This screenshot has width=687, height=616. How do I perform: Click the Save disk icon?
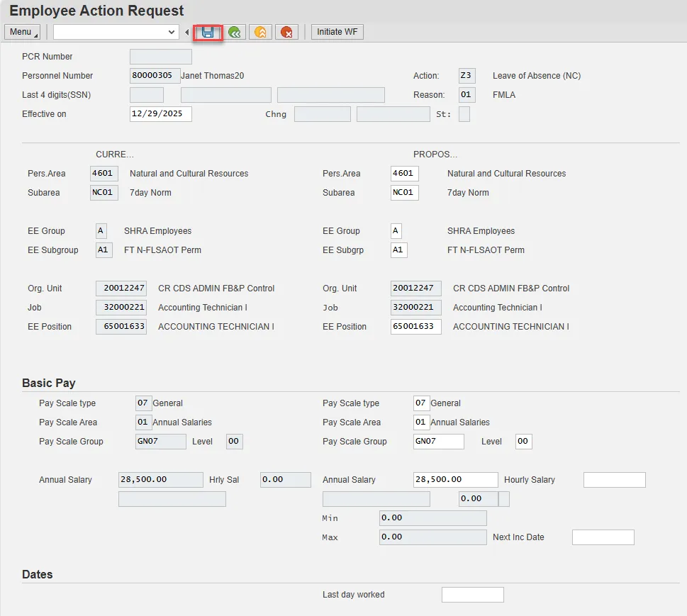(208, 32)
